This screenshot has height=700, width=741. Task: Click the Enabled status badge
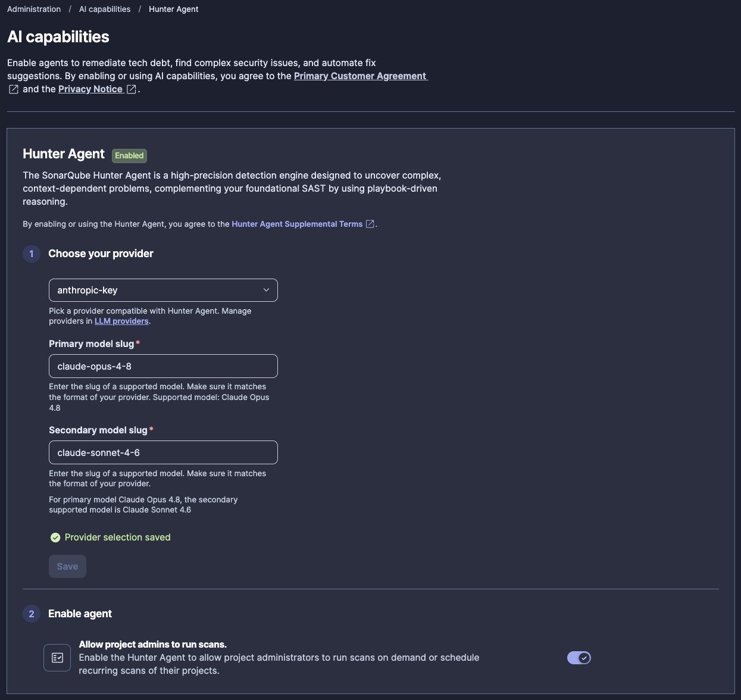click(129, 155)
